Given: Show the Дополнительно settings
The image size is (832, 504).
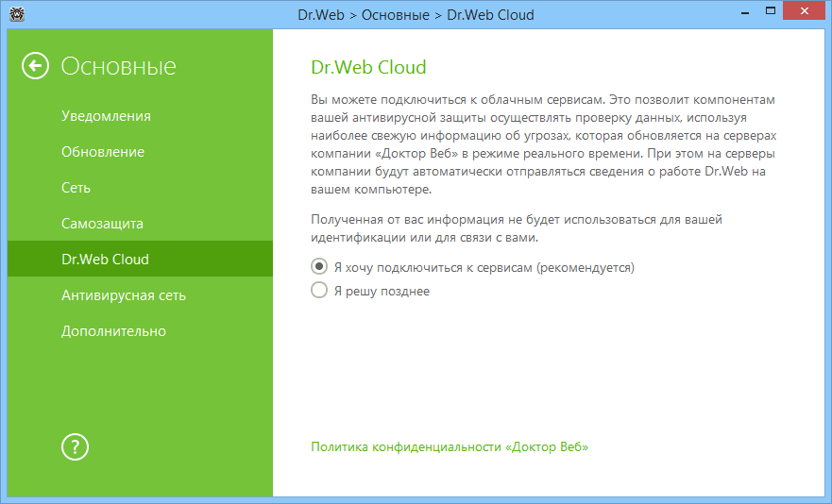Looking at the screenshot, I should coord(113,331).
